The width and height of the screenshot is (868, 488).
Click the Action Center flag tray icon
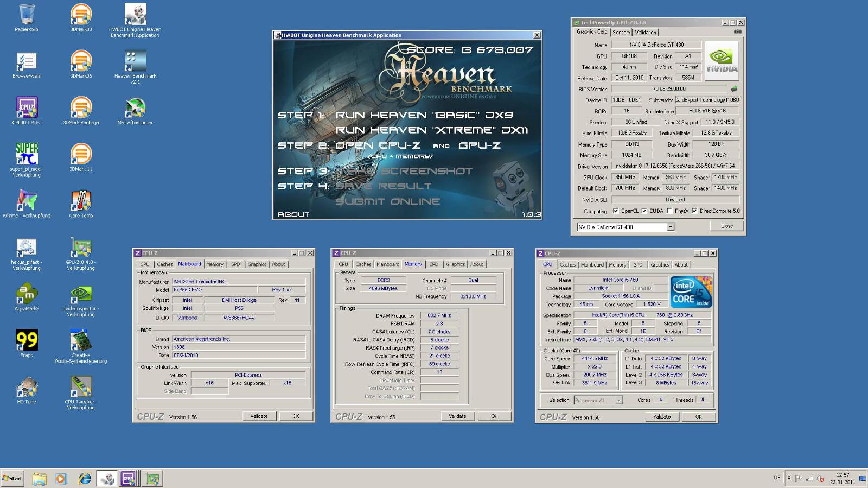point(799,478)
